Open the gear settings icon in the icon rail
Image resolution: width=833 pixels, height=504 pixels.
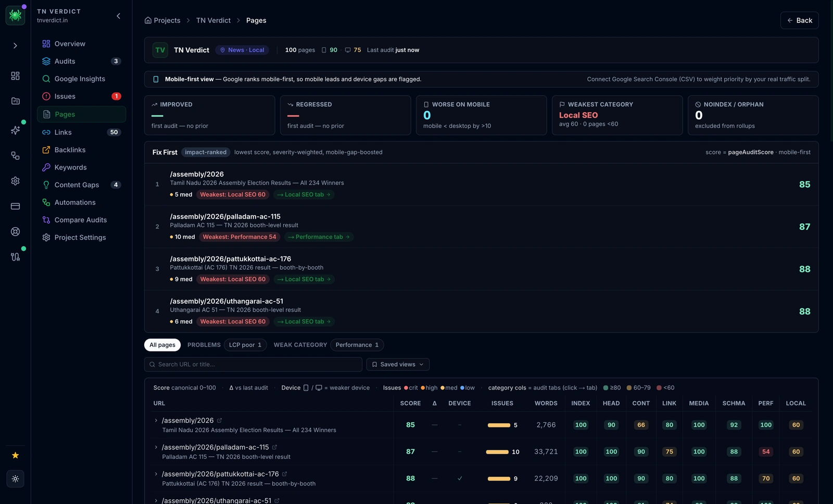15,181
